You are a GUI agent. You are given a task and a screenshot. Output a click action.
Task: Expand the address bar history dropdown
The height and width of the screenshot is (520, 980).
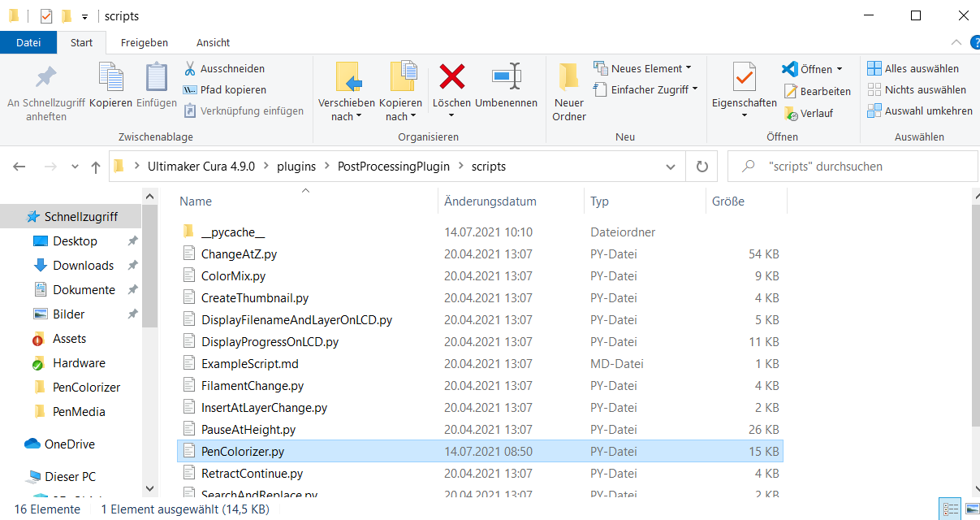click(x=671, y=167)
